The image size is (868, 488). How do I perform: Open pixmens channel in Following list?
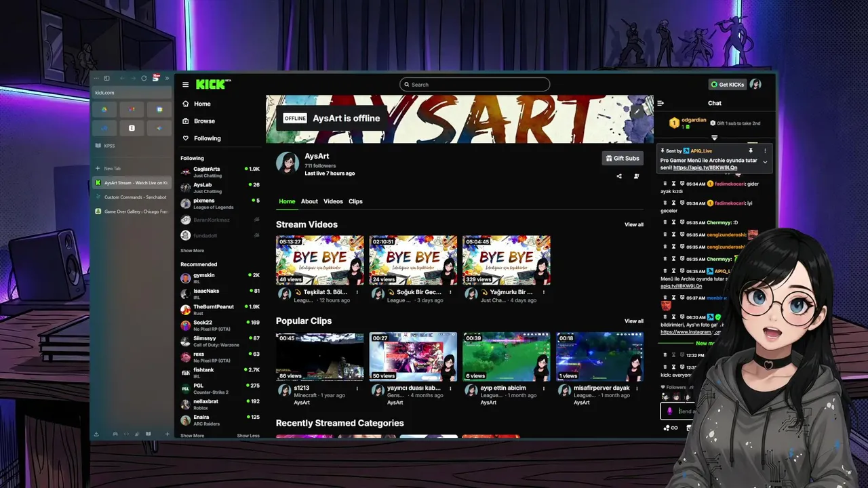point(220,203)
